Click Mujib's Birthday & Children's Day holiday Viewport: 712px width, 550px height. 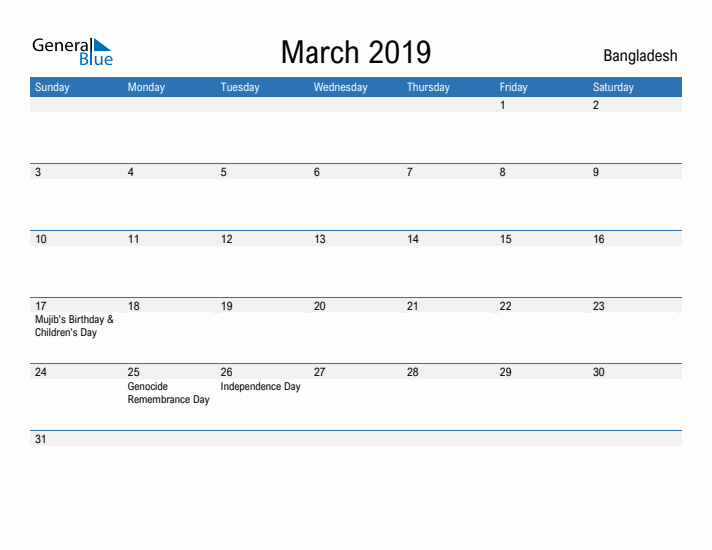(74, 326)
